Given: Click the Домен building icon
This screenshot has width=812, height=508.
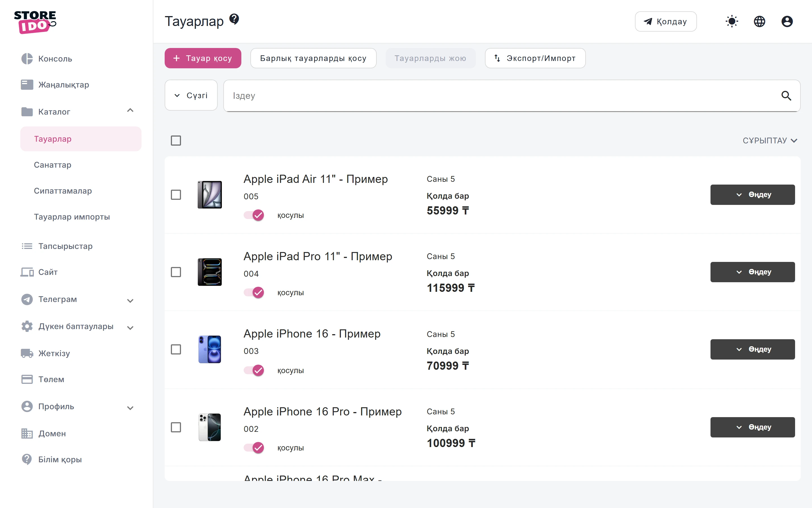Looking at the screenshot, I should [27, 433].
